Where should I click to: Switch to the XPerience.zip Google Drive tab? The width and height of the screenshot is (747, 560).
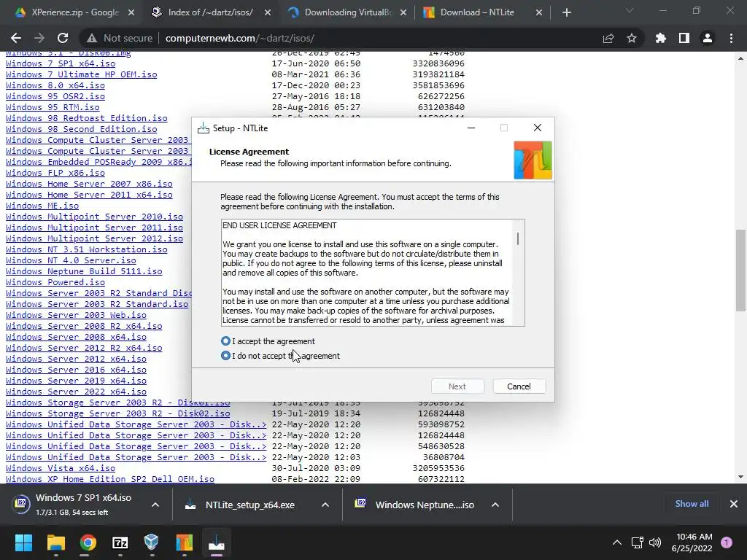pos(75,12)
